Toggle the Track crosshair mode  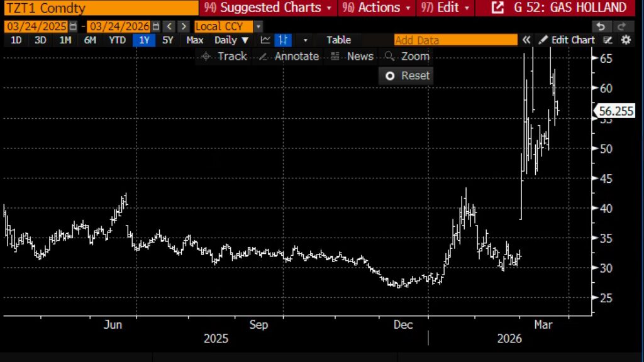pos(225,56)
